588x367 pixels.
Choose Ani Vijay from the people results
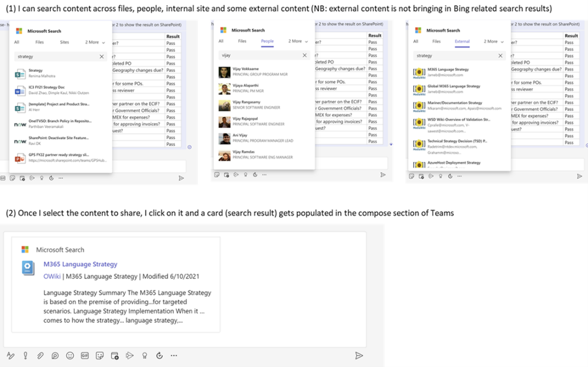[x=264, y=138]
